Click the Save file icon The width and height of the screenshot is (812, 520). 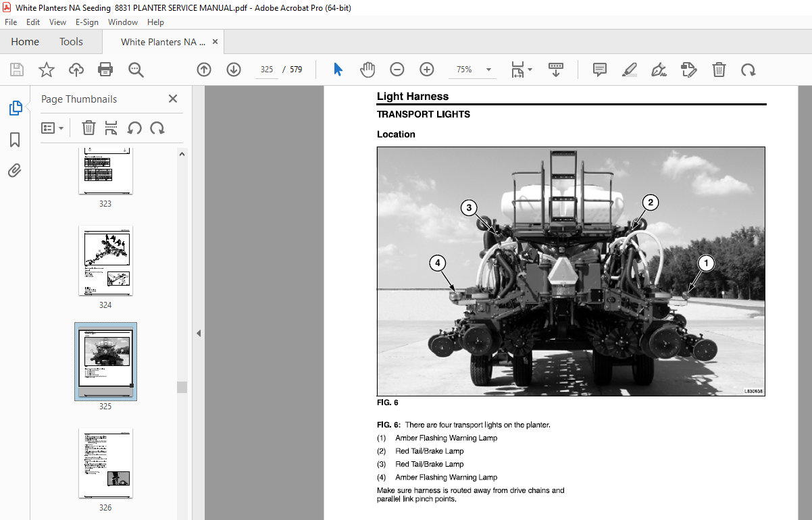(x=17, y=70)
